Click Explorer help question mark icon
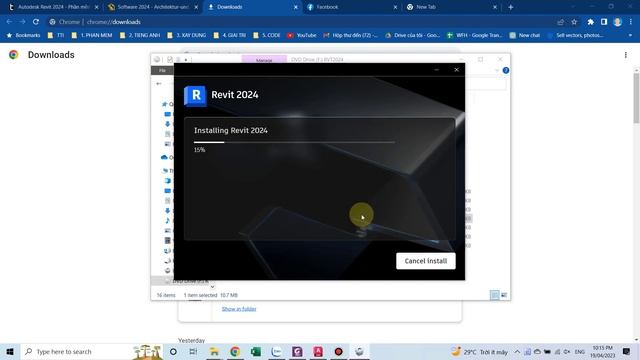Viewport: 640px width, 360px height. (x=506, y=70)
